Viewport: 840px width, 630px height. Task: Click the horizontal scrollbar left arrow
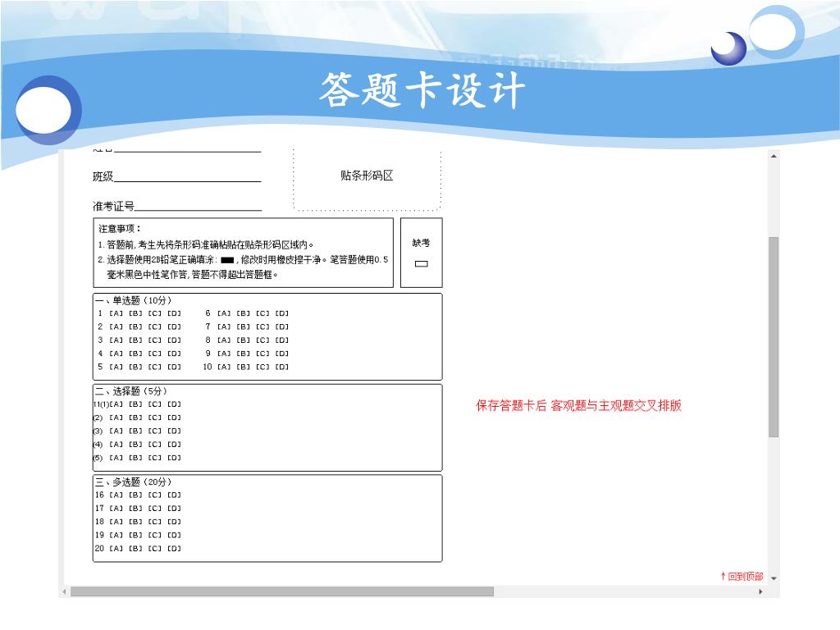click(x=64, y=592)
